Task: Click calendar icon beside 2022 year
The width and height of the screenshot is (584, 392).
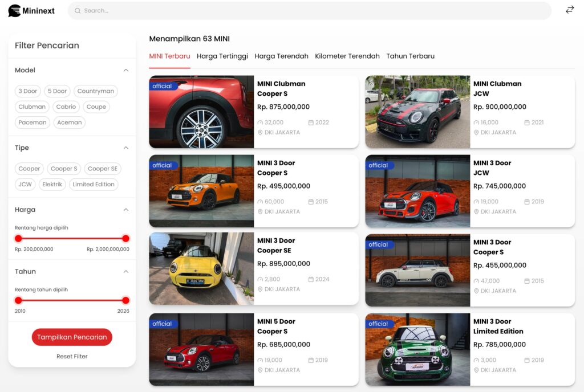Action: tap(311, 122)
